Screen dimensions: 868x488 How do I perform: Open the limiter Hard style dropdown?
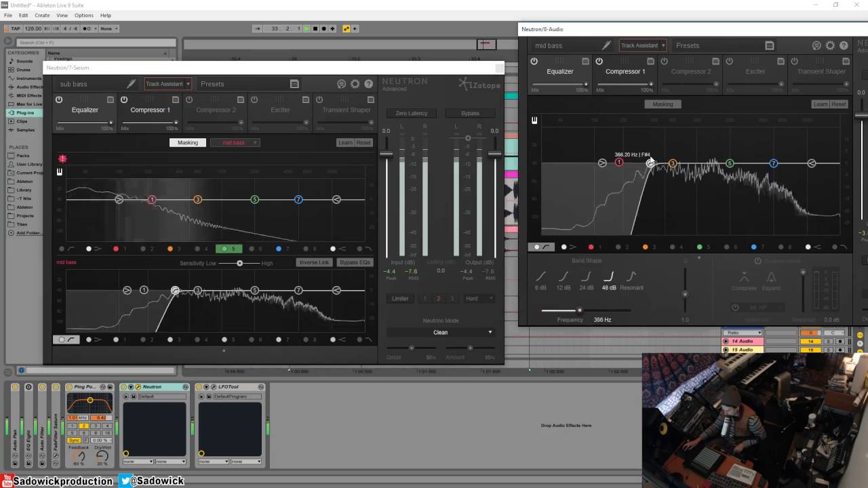point(478,298)
